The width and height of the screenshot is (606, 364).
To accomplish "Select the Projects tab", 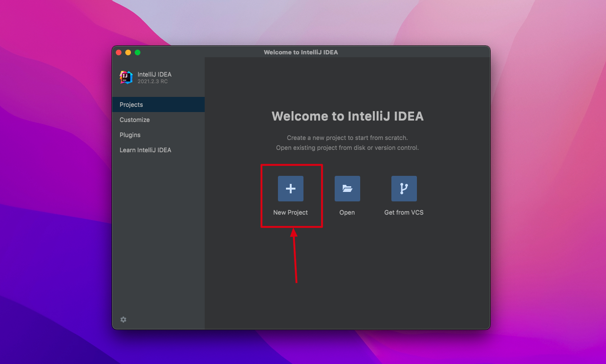I will click(x=158, y=104).
